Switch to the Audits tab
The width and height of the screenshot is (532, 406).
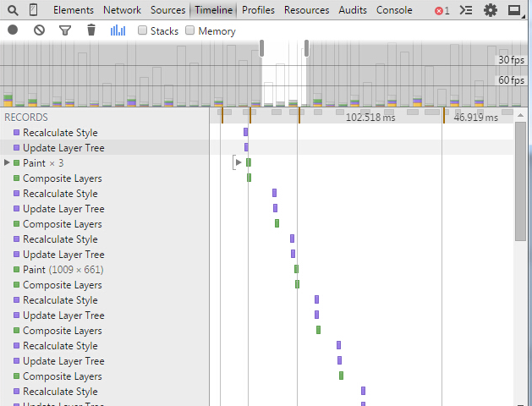click(x=353, y=10)
